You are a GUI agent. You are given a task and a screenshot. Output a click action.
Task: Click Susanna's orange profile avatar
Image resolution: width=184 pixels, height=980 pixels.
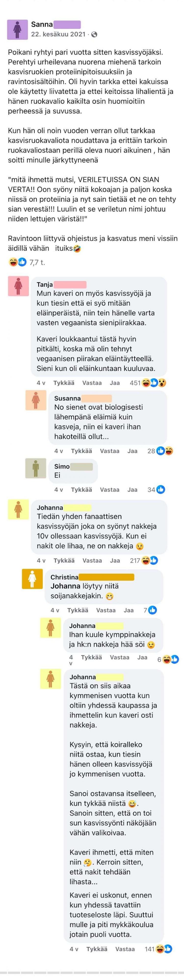click(36, 400)
